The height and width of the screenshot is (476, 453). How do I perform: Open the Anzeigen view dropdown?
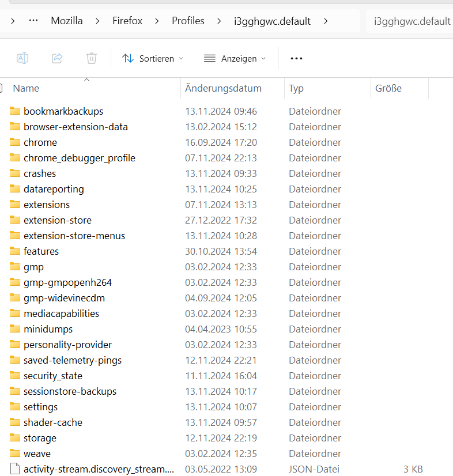pyautogui.click(x=235, y=58)
